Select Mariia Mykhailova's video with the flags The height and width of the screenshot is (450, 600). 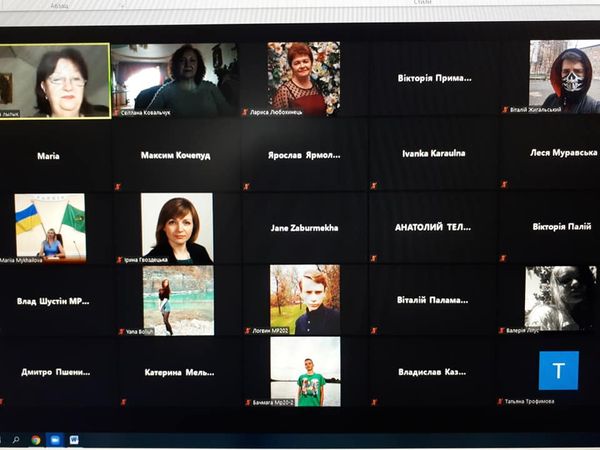point(50,227)
